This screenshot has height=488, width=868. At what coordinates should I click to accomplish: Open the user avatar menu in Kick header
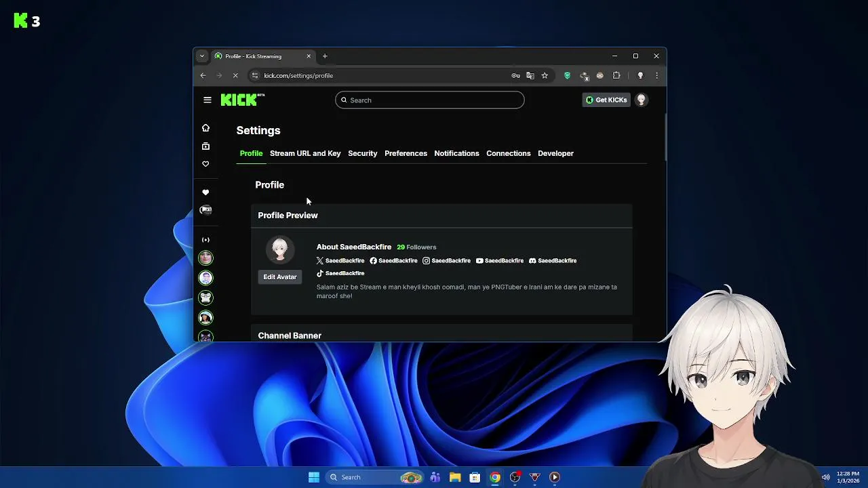point(641,100)
